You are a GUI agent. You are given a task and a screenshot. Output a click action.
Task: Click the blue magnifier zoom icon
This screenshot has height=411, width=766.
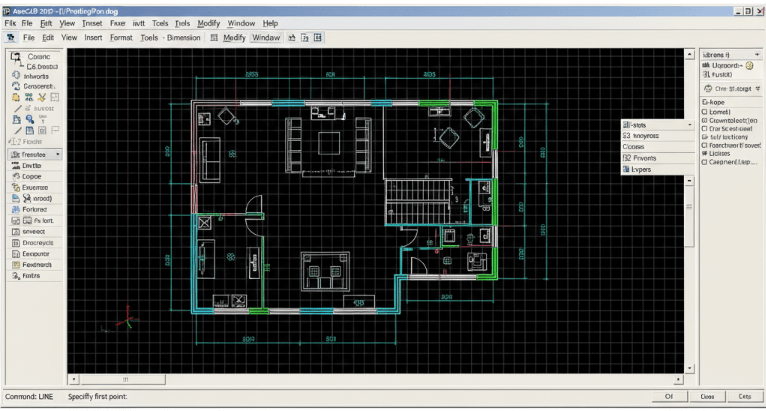point(30,119)
